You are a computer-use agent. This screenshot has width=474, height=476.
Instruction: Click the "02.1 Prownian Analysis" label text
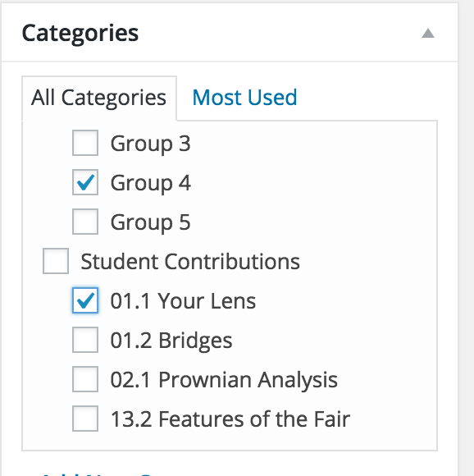click(x=224, y=380)
